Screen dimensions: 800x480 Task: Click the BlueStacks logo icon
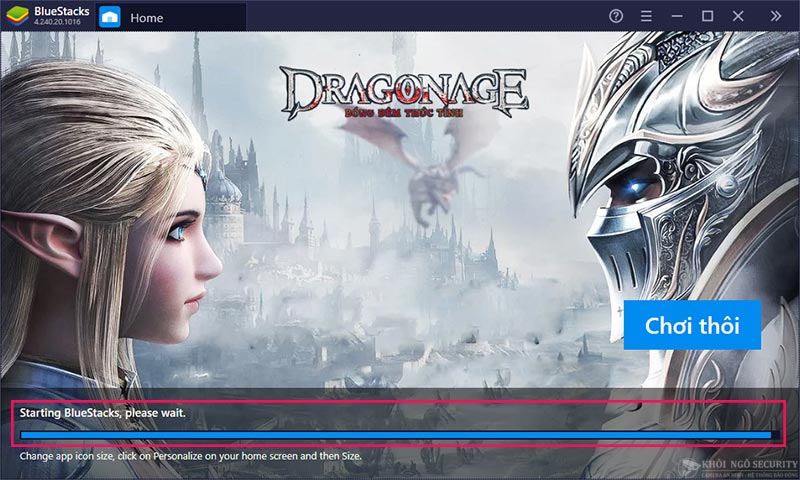pos(17,16)
